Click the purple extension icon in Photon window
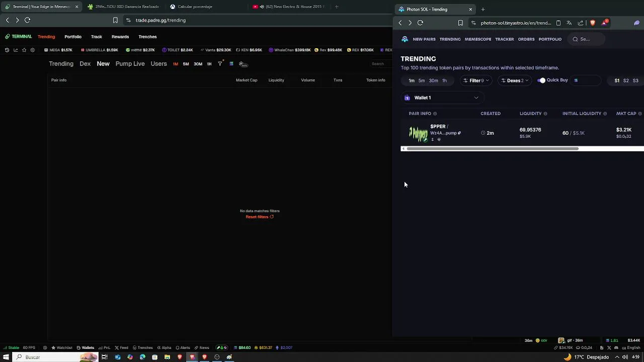 [x=636, y=23]
